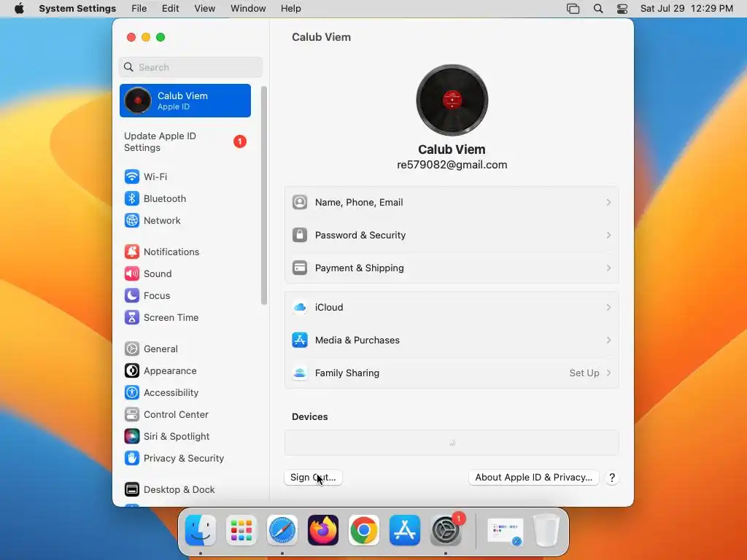The width and height of the screenshot is (747, 560).
Task: Open the Appearance icon in sidebar
Action: [132, 371]
